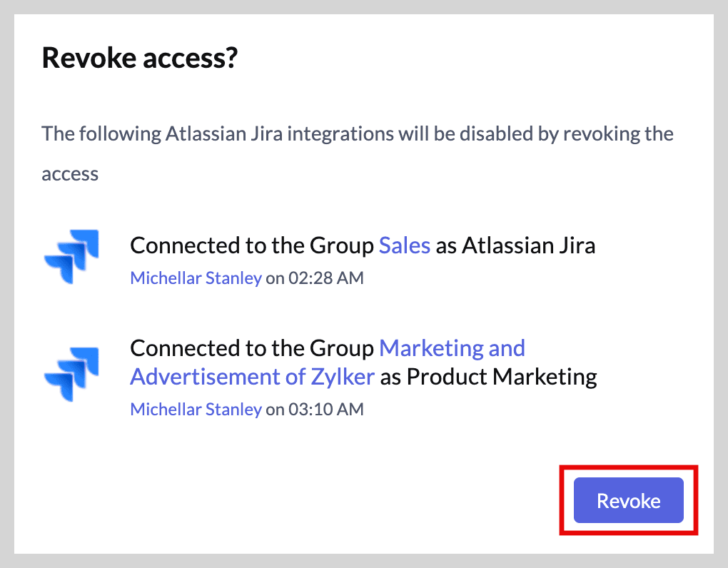Open the Sales group link
Image resolution: width=728 pixels, height=568 pixels.
tap(404, 246)
